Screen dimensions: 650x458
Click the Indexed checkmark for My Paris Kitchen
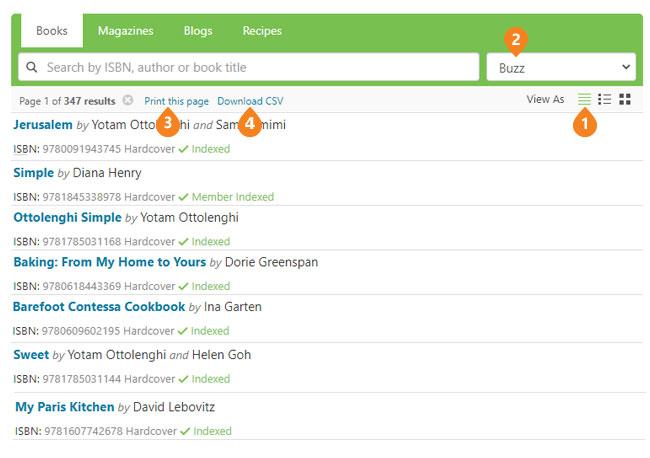185,431
